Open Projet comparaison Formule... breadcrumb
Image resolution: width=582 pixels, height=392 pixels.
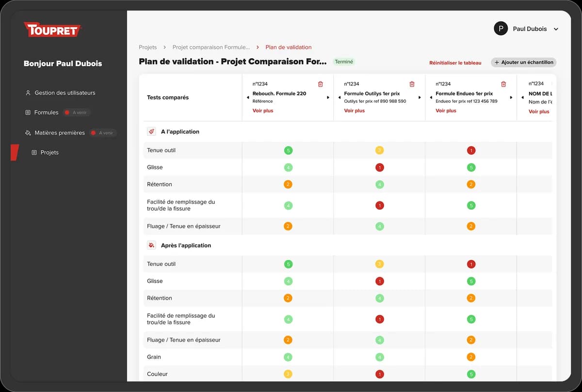click(211, 47)
